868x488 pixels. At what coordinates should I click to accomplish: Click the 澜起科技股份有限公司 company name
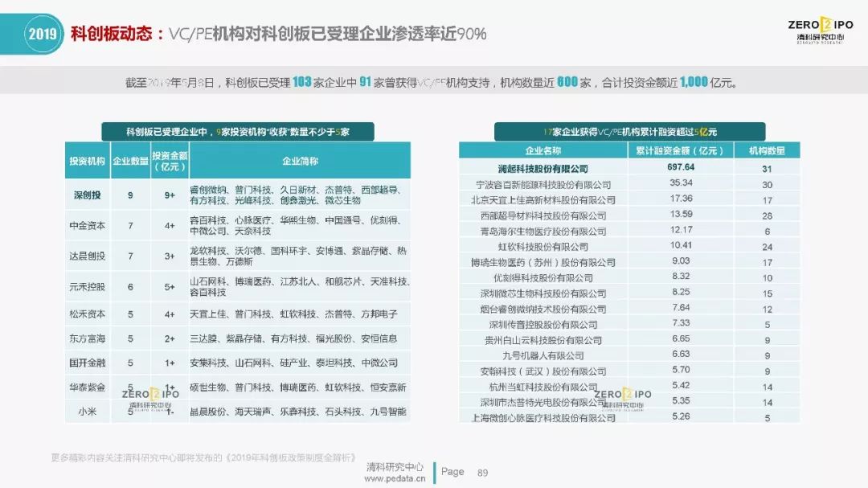[x=543, y=169]
